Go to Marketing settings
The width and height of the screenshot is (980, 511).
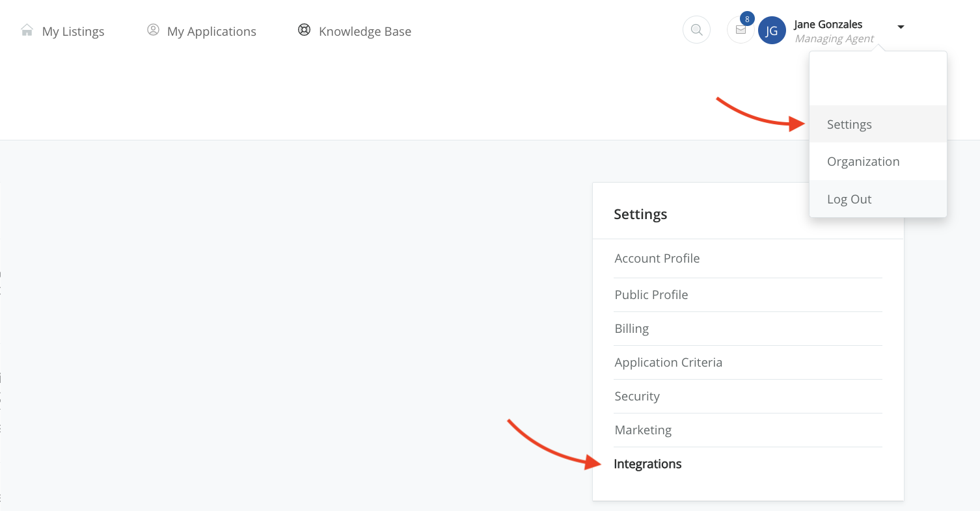643,430
